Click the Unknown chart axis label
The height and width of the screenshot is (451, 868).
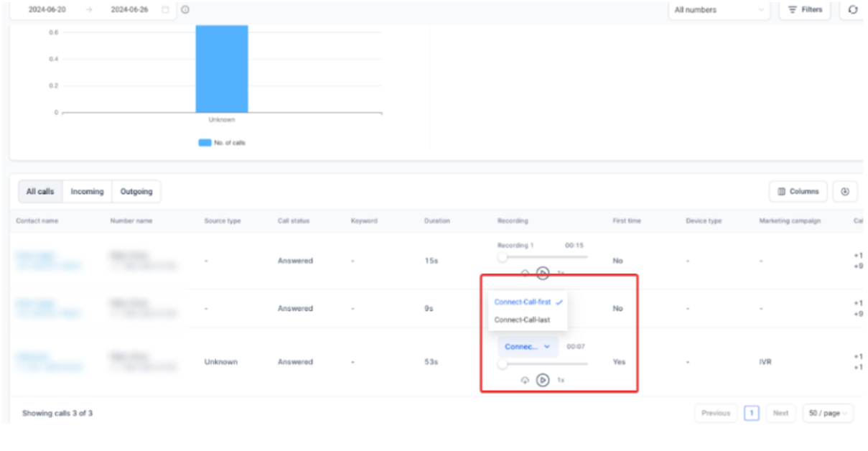222,120
